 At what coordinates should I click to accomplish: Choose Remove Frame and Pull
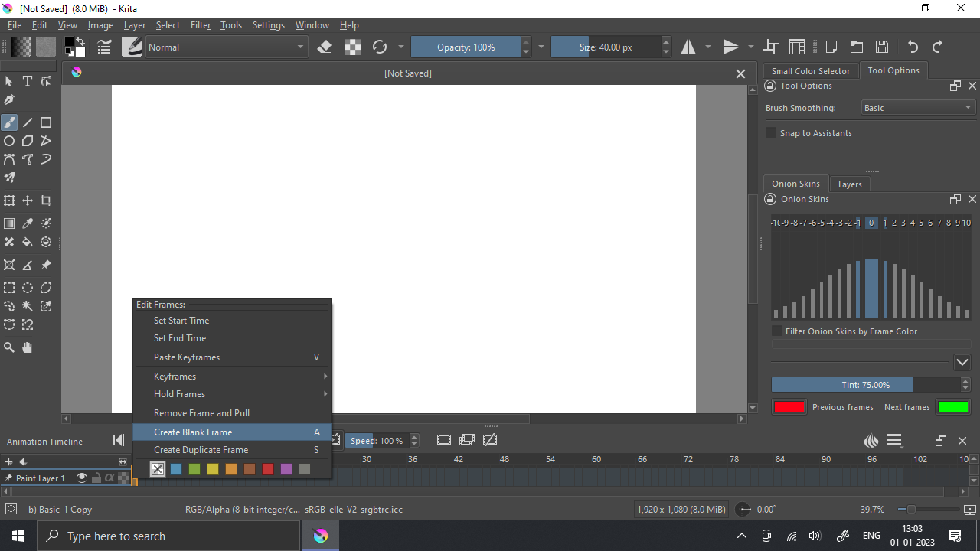[232, 413]
